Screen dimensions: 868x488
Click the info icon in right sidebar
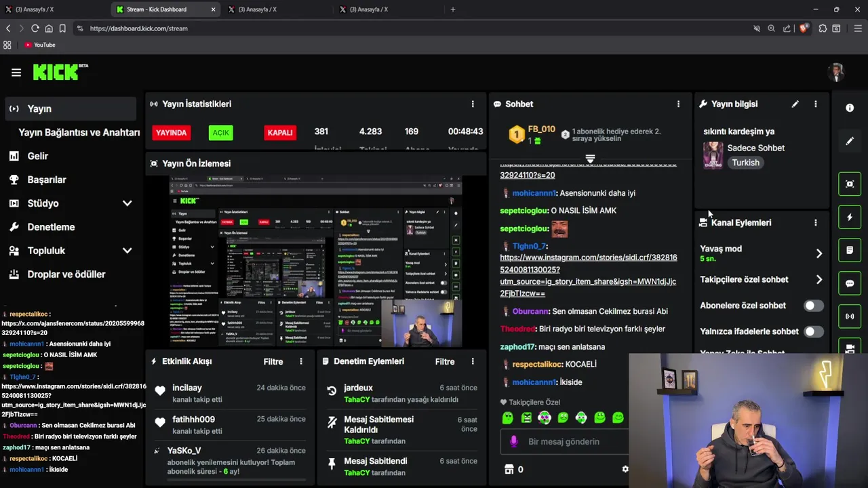850,108
